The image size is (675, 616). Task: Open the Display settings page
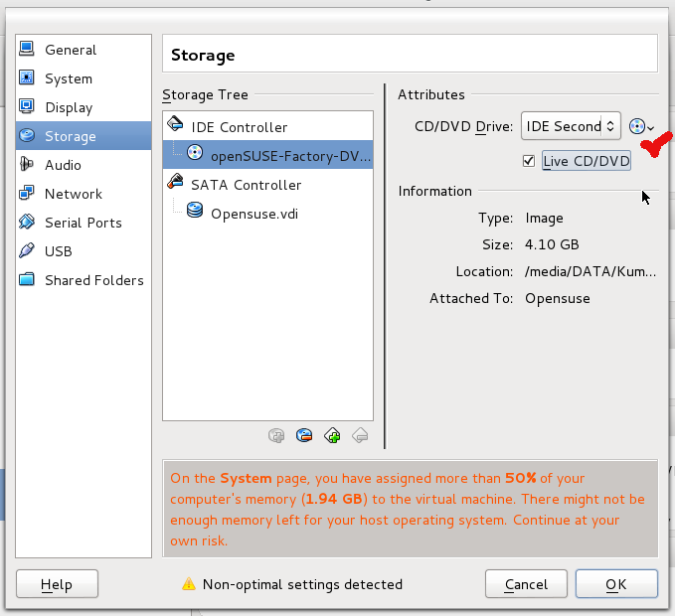(84, 107)
